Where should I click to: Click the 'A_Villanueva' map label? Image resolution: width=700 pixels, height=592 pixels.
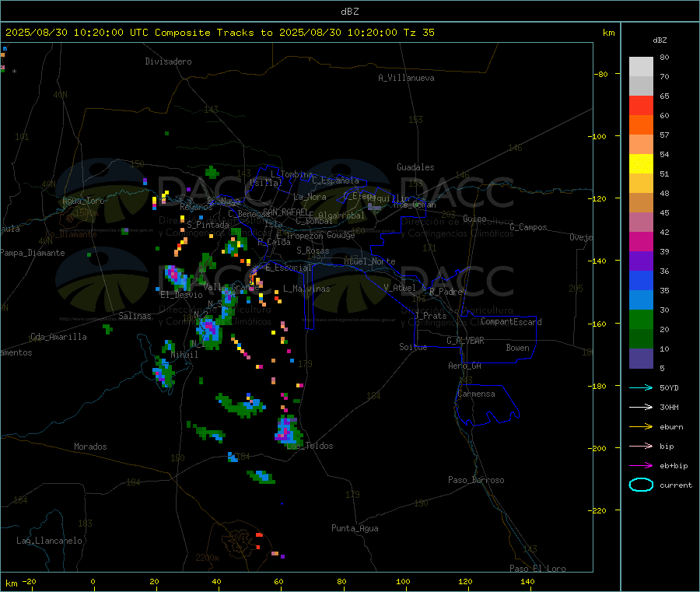pos(406,78)
